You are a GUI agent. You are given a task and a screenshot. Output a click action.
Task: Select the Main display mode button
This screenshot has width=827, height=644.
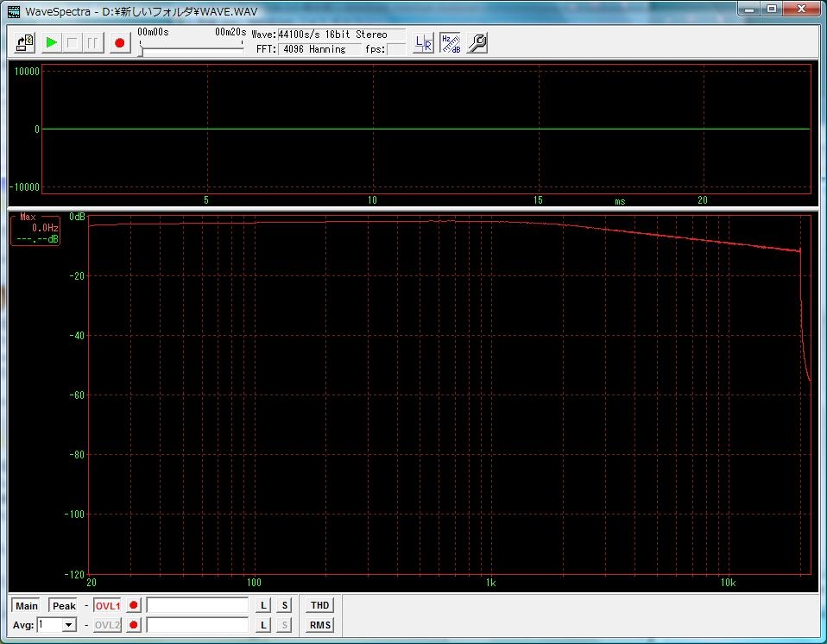pos(27,606)
